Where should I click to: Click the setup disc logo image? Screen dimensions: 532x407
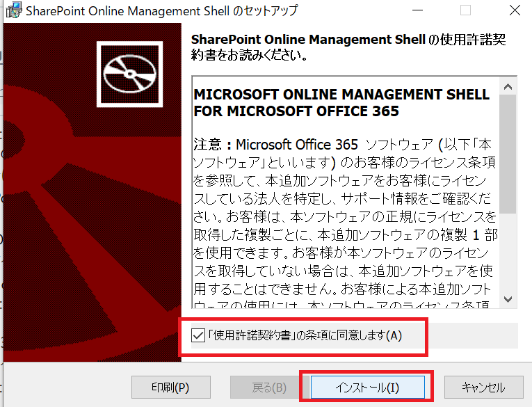click(x=129, y=74)
